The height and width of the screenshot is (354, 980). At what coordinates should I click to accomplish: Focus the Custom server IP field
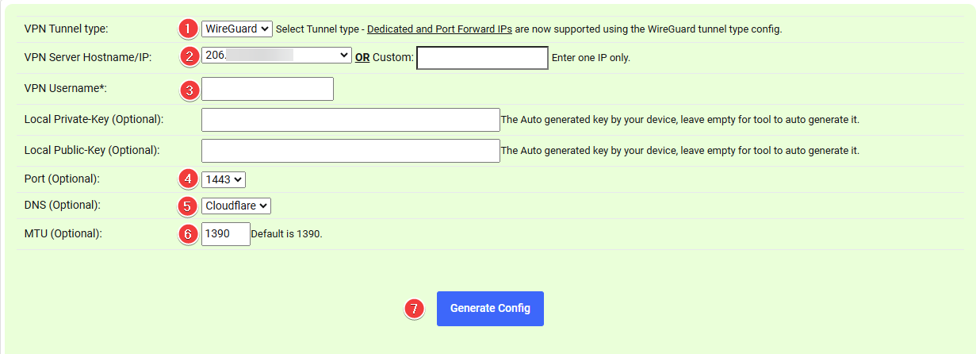coord(482,58)
